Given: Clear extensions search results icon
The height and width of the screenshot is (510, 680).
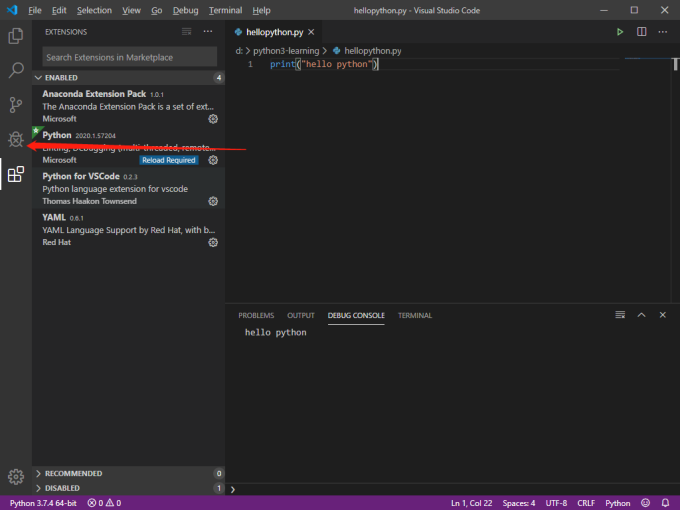Looking at the screenshot, I should pos(186,32).
